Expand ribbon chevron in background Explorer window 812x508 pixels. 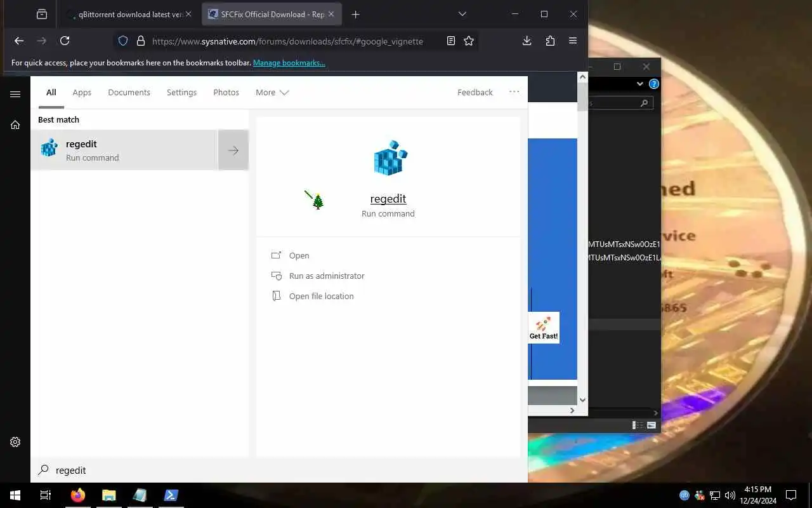(x=640, y=84)
